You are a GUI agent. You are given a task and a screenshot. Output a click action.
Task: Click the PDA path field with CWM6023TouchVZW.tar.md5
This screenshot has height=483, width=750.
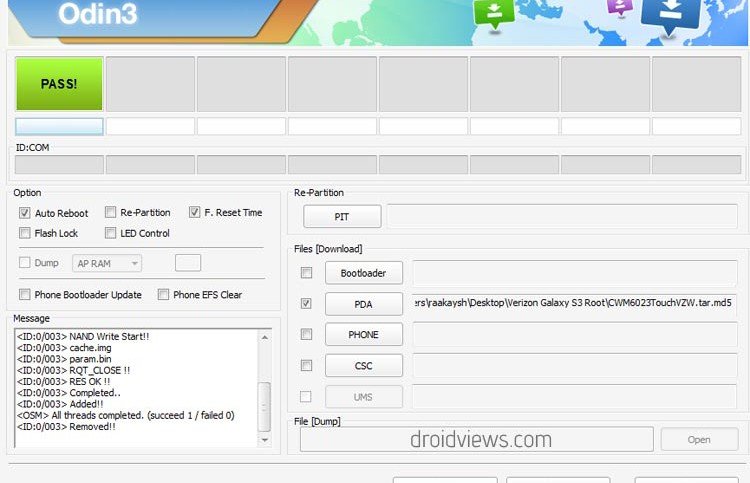pyautogui.click(x=575, y=303)
